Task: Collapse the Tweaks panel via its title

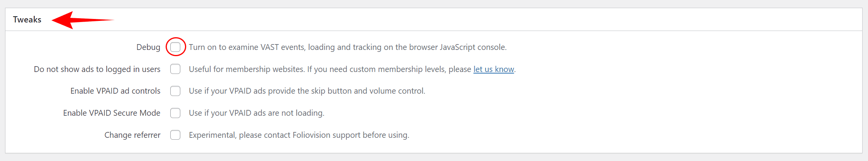Action: [x=27, y=20]
